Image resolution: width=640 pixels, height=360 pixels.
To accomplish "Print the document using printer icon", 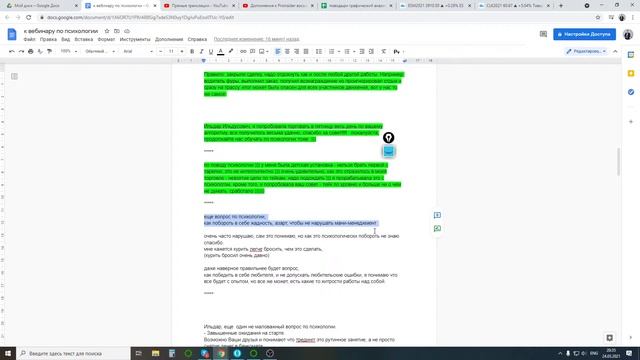I will [x=31, y=51].
